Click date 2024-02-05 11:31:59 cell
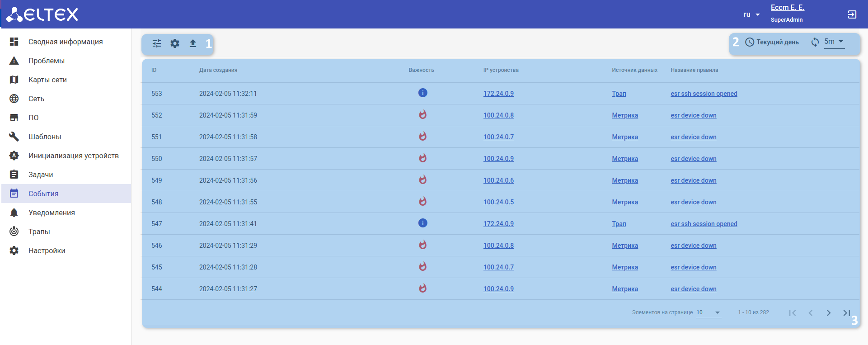Viewport: 868px width, 345px height. point(228,115)
